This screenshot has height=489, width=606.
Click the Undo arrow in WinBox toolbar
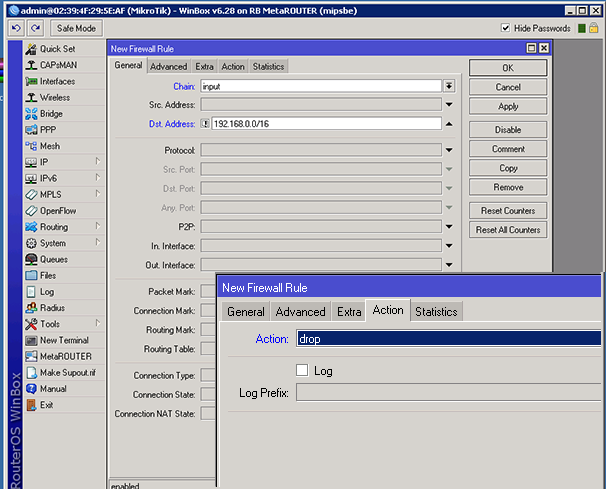[x=16, y=28]
